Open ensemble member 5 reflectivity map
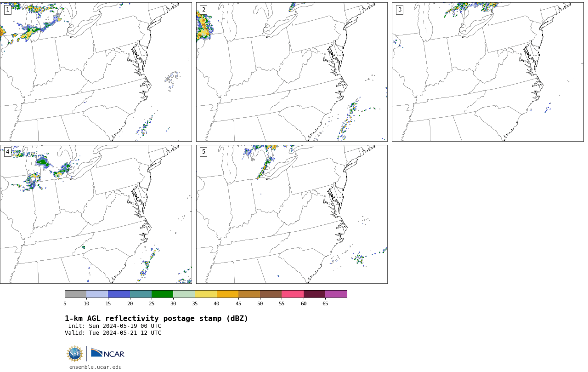This screenshot has height=372, width=588. [x=292, y=214]
